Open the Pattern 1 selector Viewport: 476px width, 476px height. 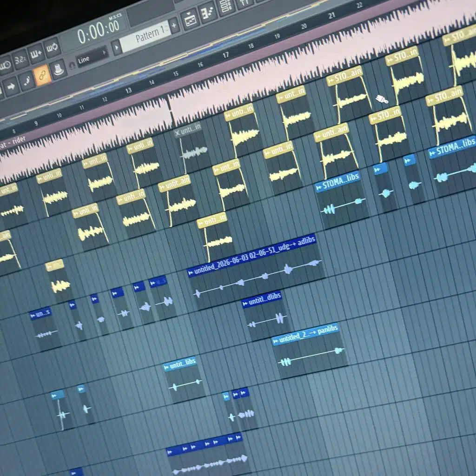145,36
